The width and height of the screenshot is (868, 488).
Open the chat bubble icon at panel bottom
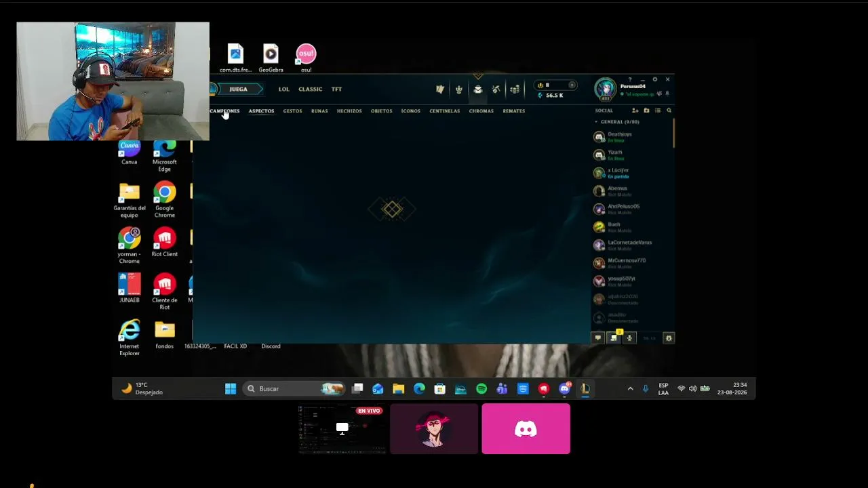pos(597,338)
